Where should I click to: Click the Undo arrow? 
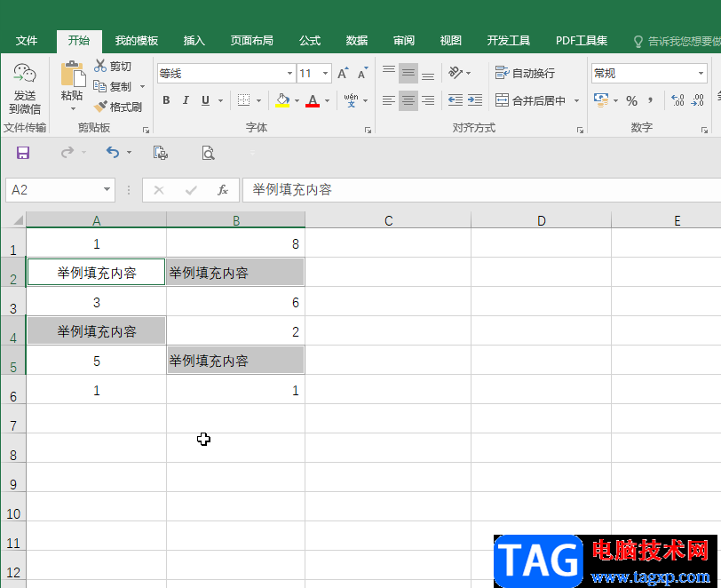tap(112, 152)
